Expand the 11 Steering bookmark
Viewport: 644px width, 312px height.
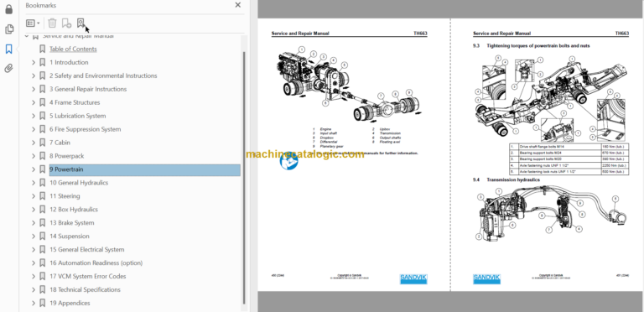click(34, 196)
